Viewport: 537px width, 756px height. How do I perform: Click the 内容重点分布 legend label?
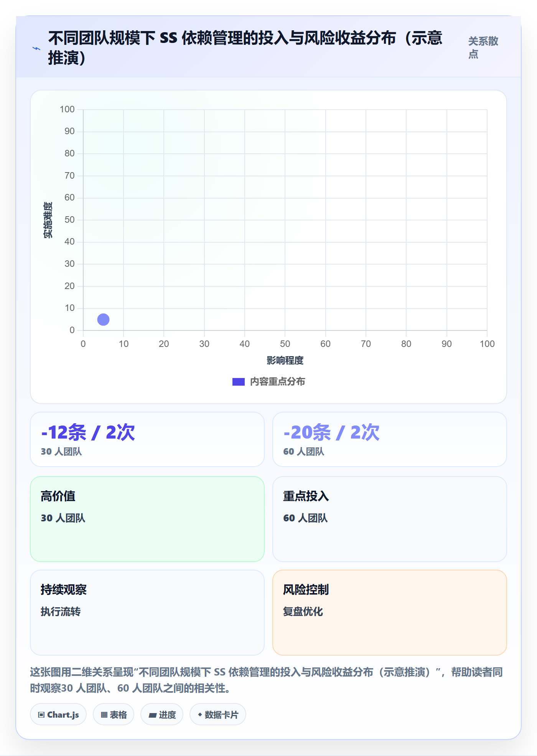tap(277, 382)
